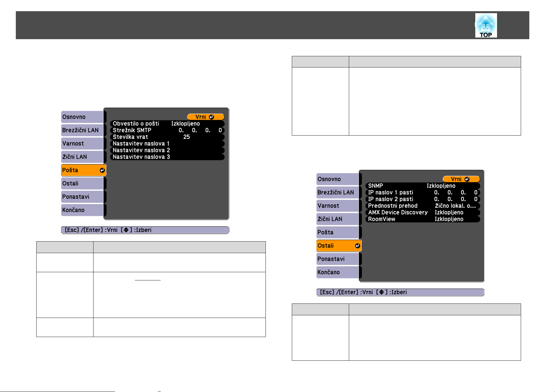This screenshot has height=392, width=555.
Task: Open Varnost in the right menu screenshot
Action: 338,206
